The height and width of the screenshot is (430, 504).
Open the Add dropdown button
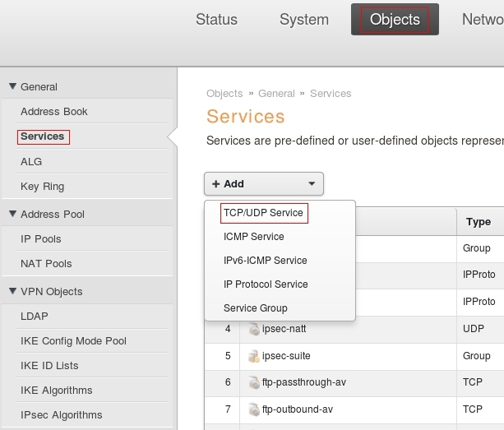[264, 183]
